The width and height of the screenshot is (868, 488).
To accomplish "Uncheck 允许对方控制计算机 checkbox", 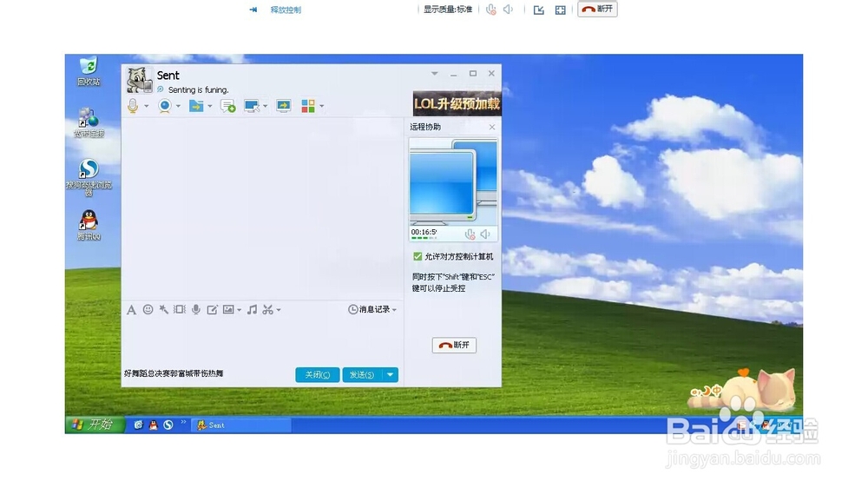I will coord(418,256).
